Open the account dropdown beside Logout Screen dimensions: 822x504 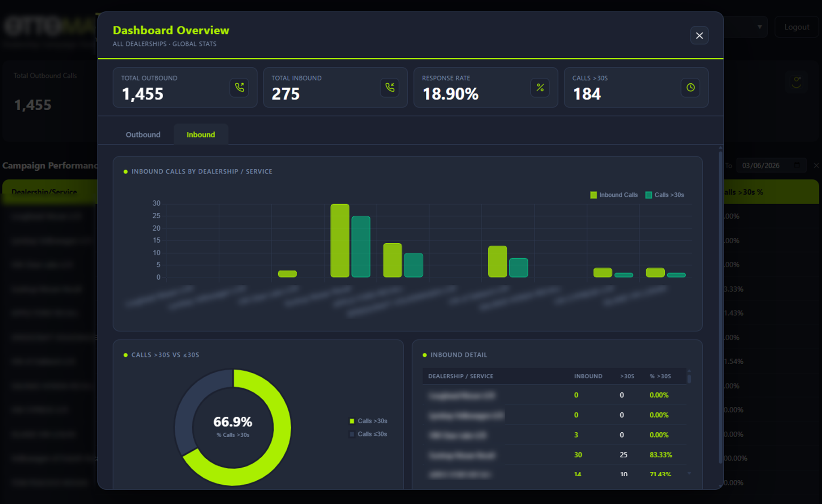[760, 27]
